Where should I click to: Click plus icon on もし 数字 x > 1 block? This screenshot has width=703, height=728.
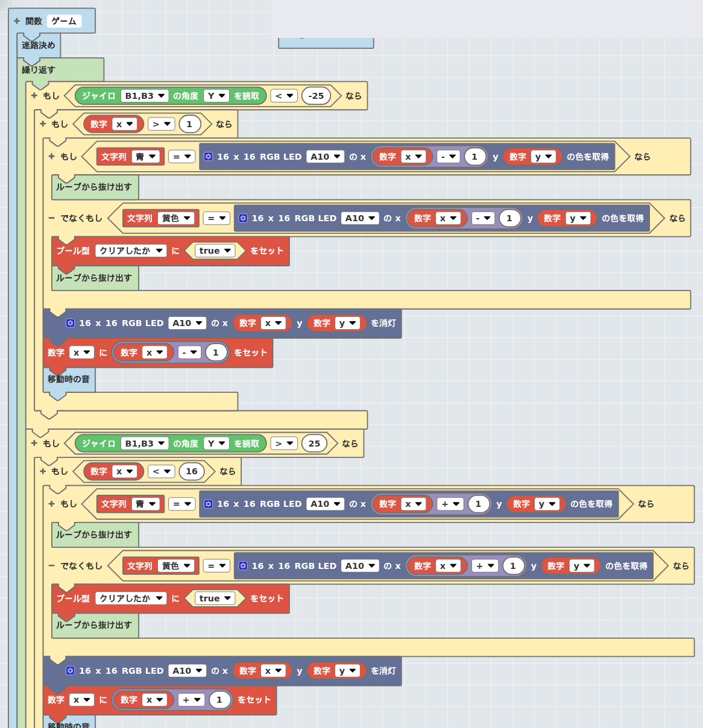point(43,124)
